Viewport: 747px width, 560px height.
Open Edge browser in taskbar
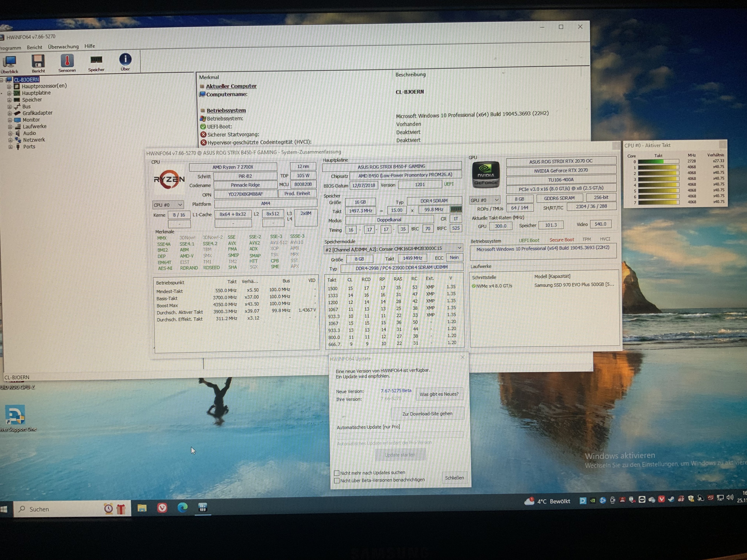(182, 507)
